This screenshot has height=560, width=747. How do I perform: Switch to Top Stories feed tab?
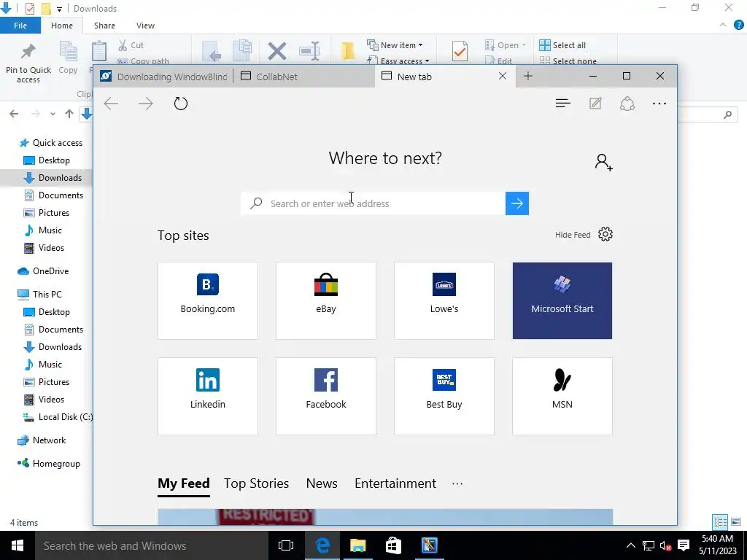[x=256, y=484]
